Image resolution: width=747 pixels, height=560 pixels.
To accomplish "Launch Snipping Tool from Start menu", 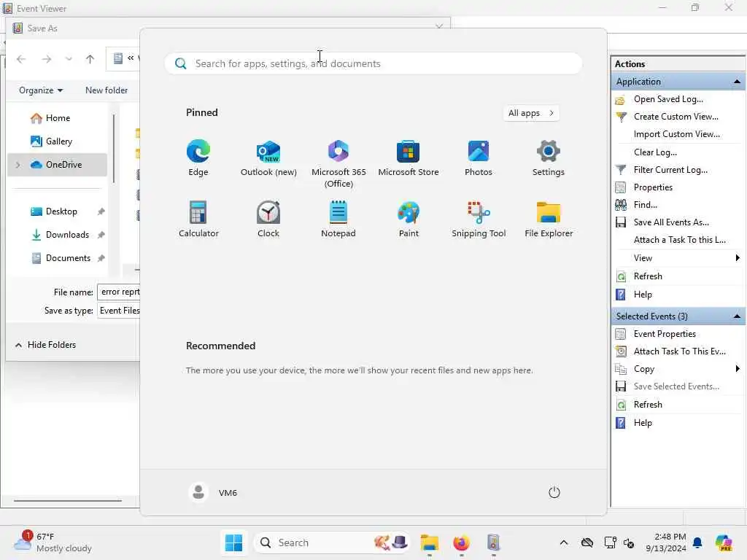I will tap(479, 219).
